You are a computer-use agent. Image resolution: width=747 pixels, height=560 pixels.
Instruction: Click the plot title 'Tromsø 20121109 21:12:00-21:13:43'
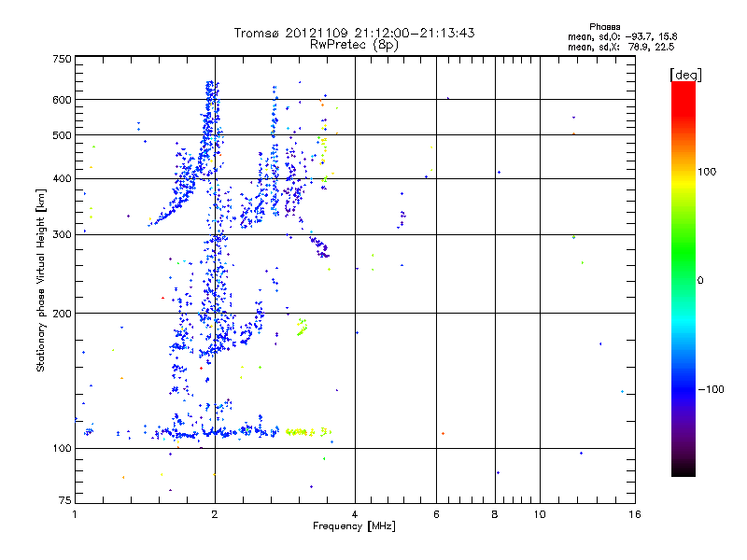click(x=354, y=33)
